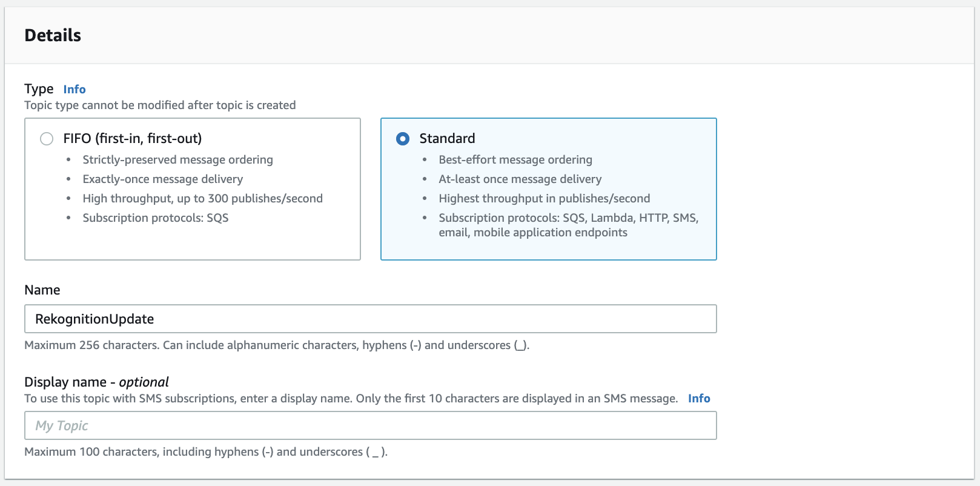
Task: Click "Strictly-preserved message ordering" in the FIFO card
Action: click(177, 159)
